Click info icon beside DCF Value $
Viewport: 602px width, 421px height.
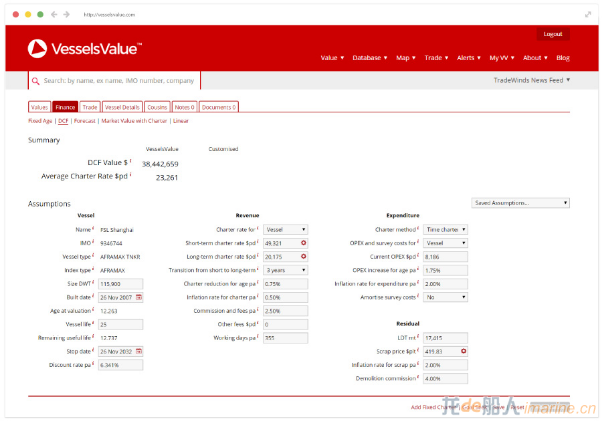point(131,161)
